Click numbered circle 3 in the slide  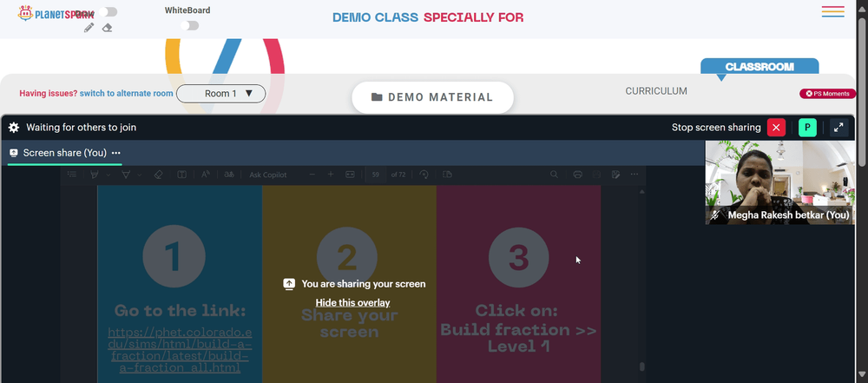[x=519, y=258]
